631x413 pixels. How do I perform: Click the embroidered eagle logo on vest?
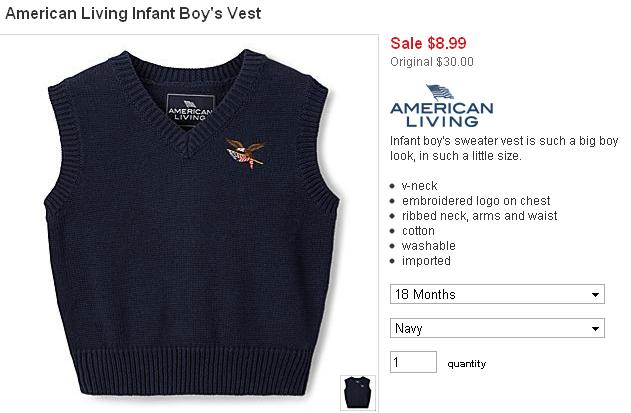[x=245, y=154]
